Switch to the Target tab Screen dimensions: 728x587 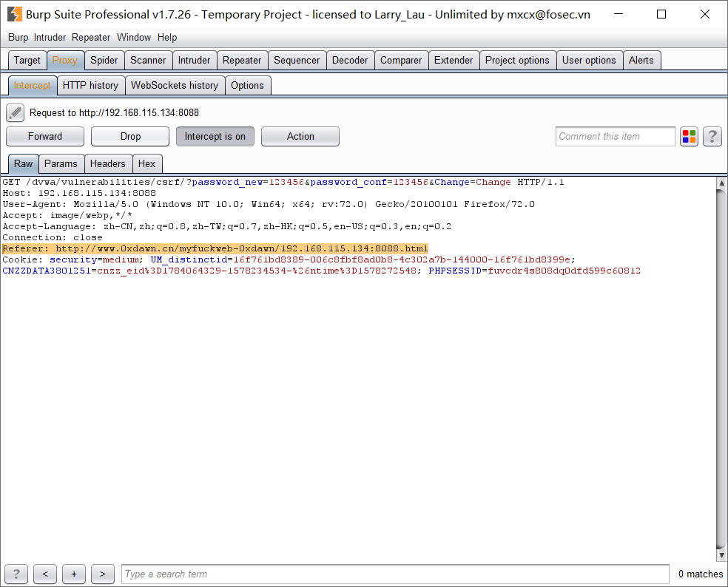coord(27,61)
